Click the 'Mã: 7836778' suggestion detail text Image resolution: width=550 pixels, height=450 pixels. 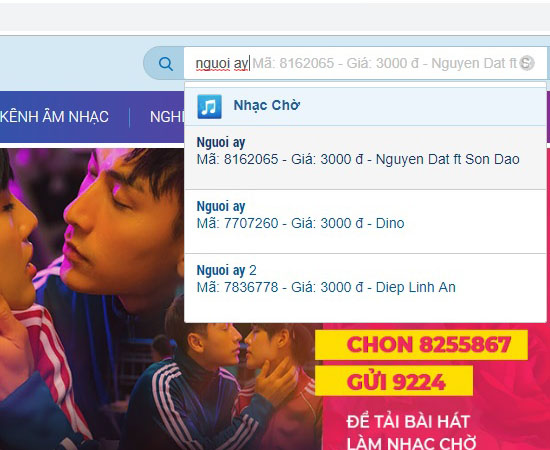(326, 287)
